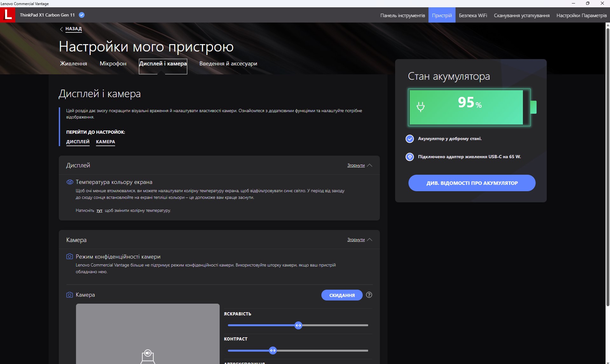
Task: Click the camera preview placeholder image
Action: tap(147, 334)
